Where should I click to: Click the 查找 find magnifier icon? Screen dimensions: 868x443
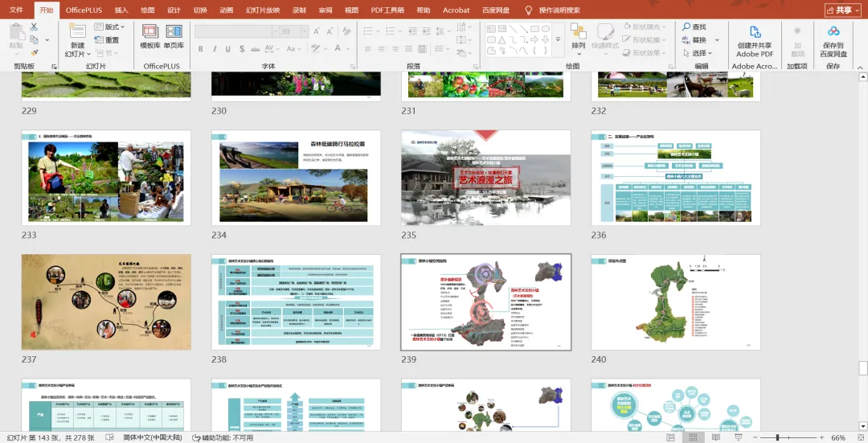point(686,27)
